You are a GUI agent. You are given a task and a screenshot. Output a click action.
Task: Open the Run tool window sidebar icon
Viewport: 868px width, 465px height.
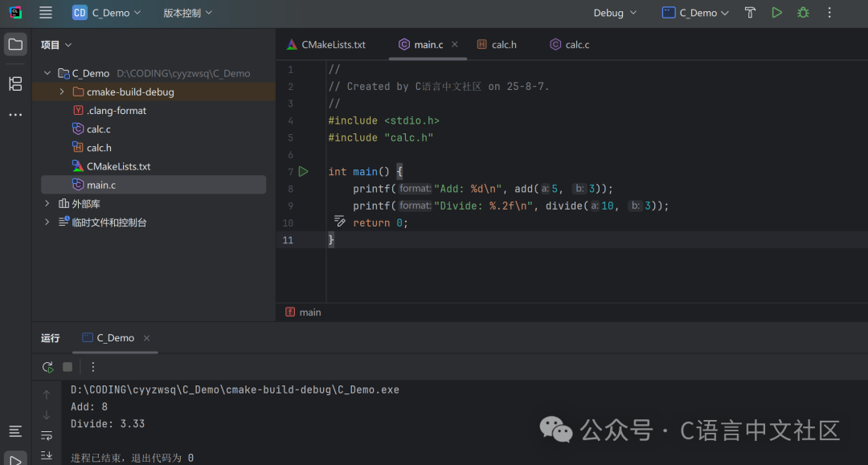tap(15, 460)
